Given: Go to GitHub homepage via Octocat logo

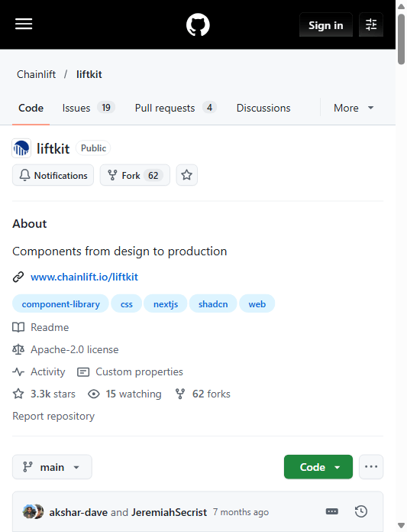Looking at the screenshot, I should tap(198, 24).
